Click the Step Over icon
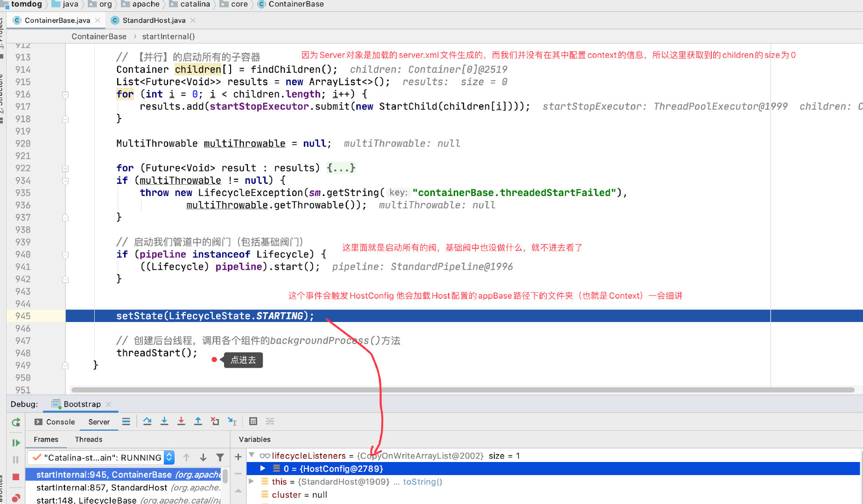863x504 pixels. (147, 421)
